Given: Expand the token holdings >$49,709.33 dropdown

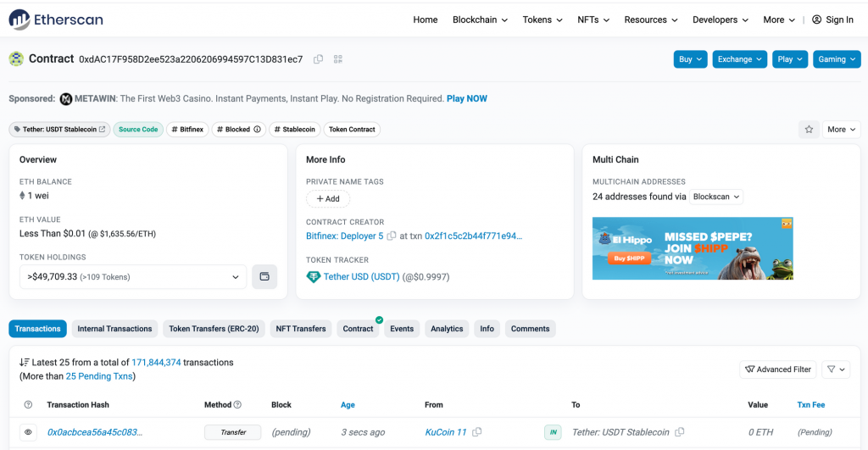Looking at the screenshot, I should click(x=133, y=277).
